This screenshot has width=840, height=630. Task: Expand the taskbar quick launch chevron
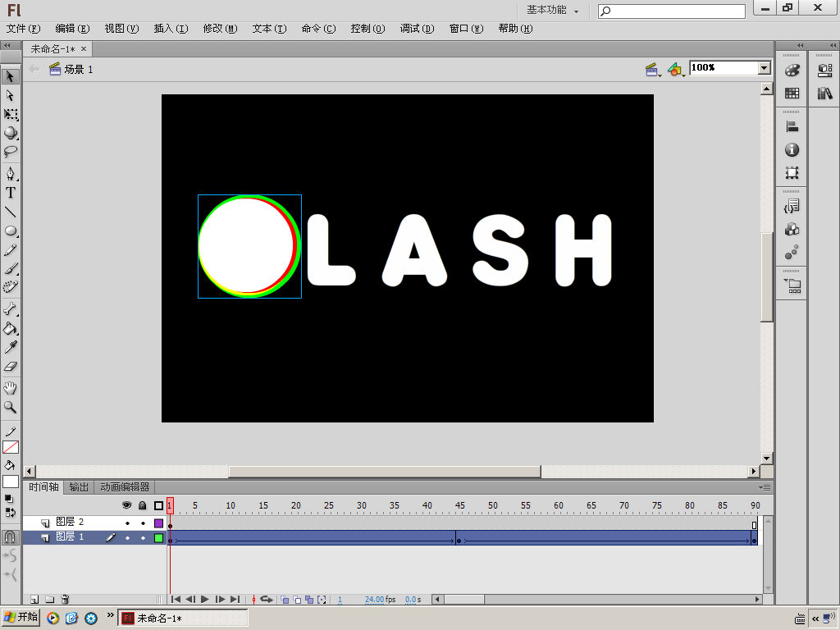coord(111,615)
